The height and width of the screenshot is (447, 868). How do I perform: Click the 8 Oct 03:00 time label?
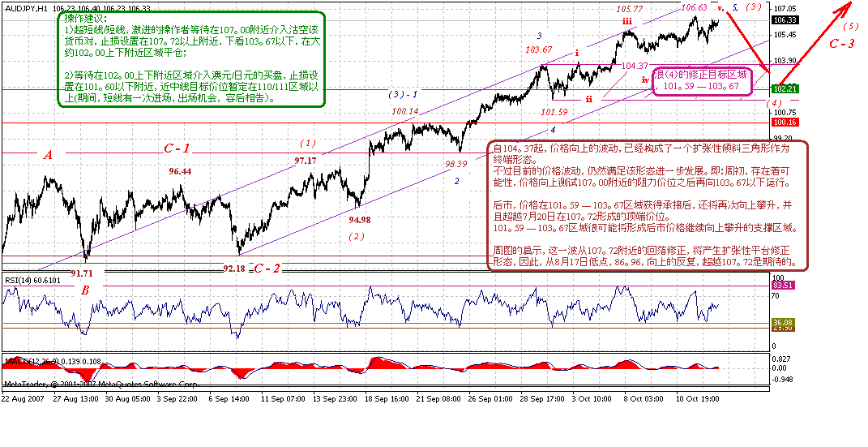[x=645, y=398]
